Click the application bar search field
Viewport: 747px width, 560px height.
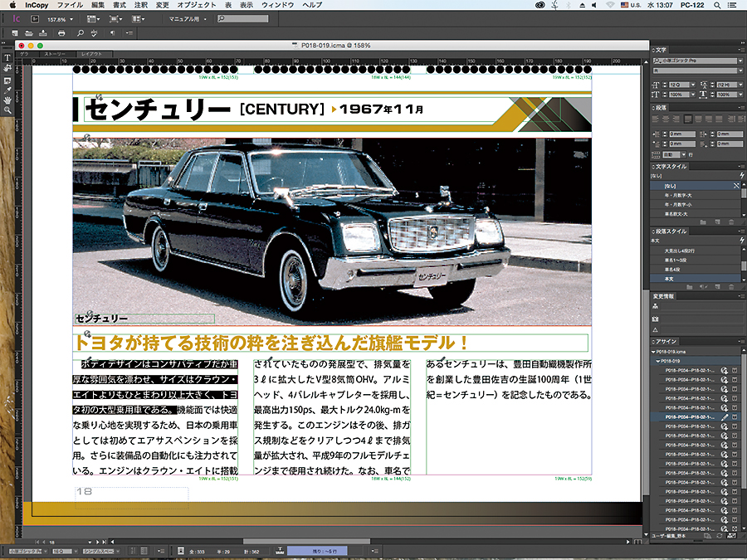(242, 19)
